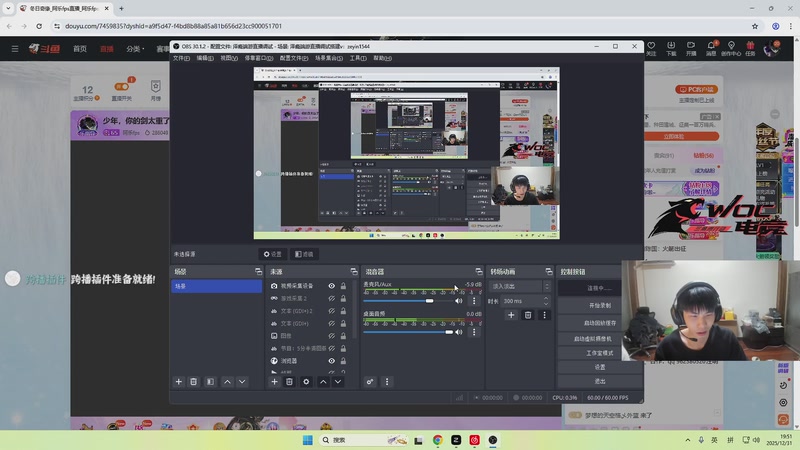Add a scene transition with plus icon
Viewport: 800px width, 450px height.
(x=511, y=315)
